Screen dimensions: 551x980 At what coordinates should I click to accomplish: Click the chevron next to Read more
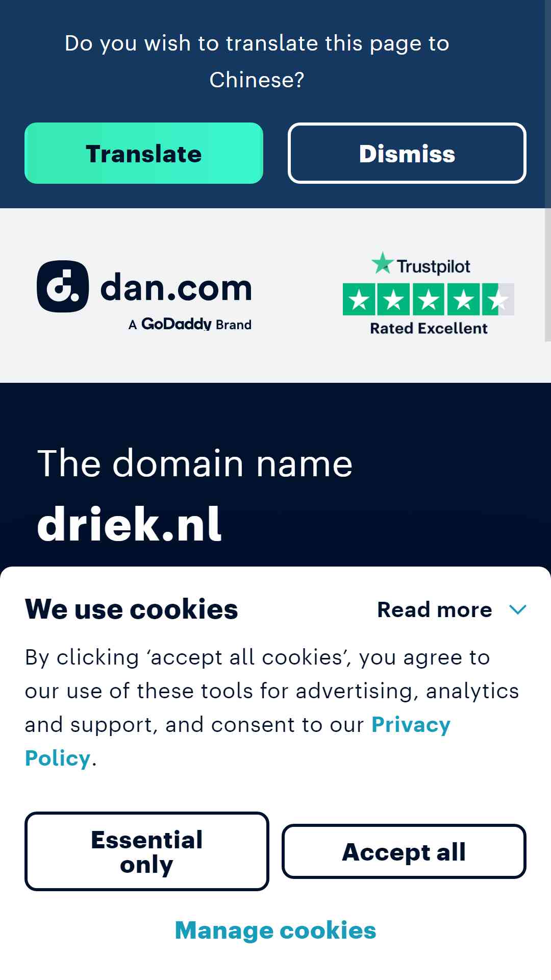(x=518, y=609)
